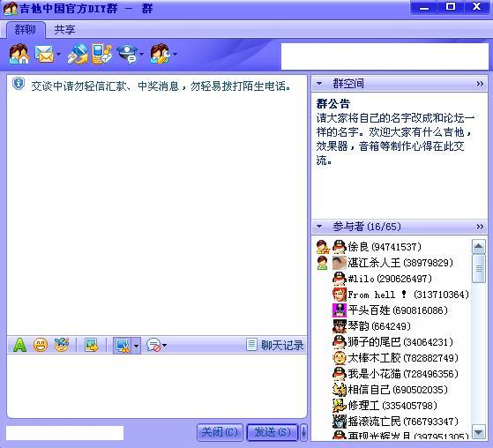Click the group mail envelope icon
Screen dimensions: 493x448
point(44,54)
